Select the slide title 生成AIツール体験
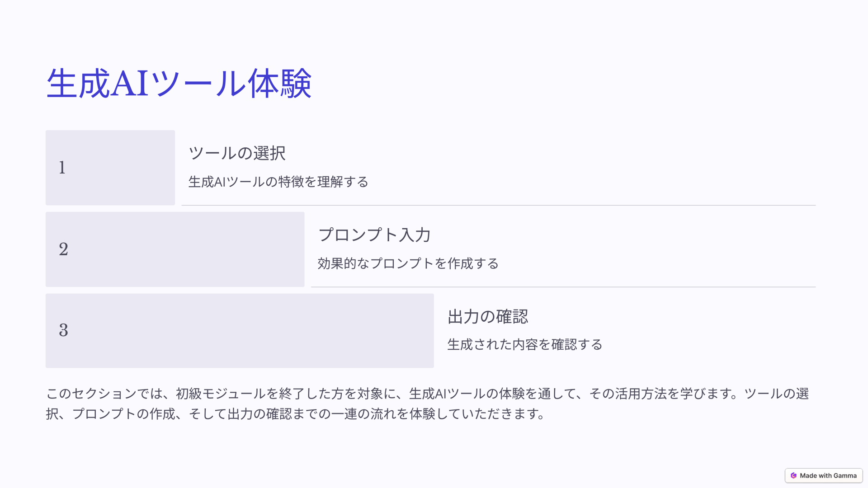The width and height of the screenshot is (868, 488). click(179, 84)
